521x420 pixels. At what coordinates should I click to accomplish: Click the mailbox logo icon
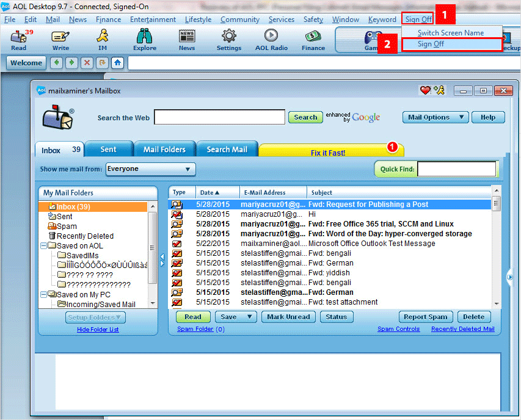[59, 117]
